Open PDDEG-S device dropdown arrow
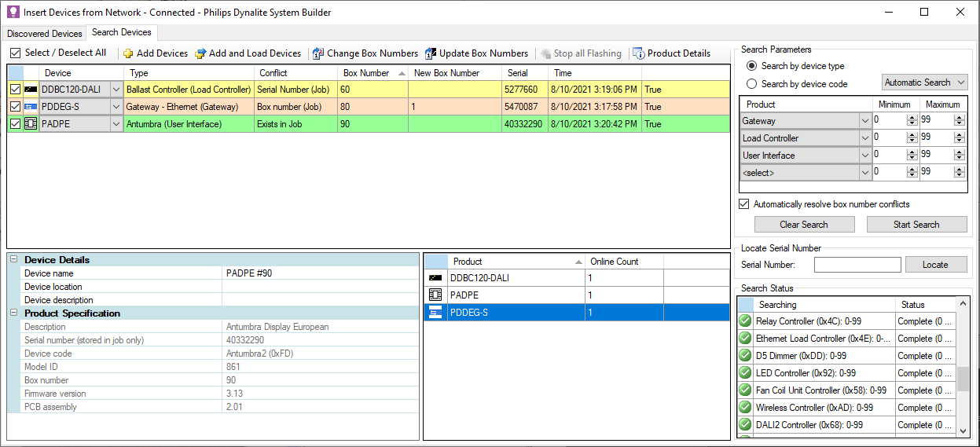Image resolution: width=980 pixels, height=447 pixels. 116,107
